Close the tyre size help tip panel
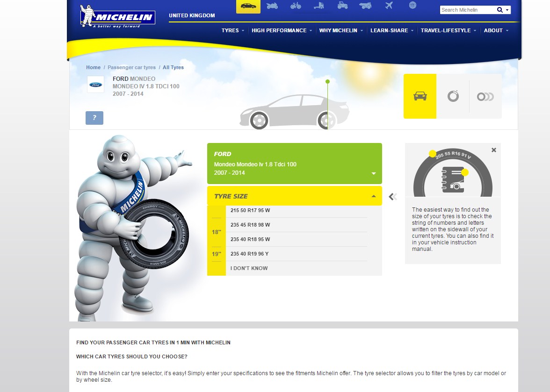 [x=494, y=150]
